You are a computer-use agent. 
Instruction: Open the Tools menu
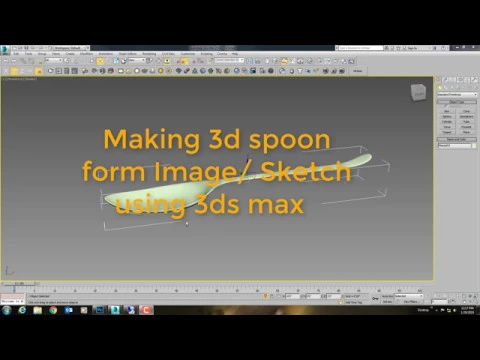(29, 54)
